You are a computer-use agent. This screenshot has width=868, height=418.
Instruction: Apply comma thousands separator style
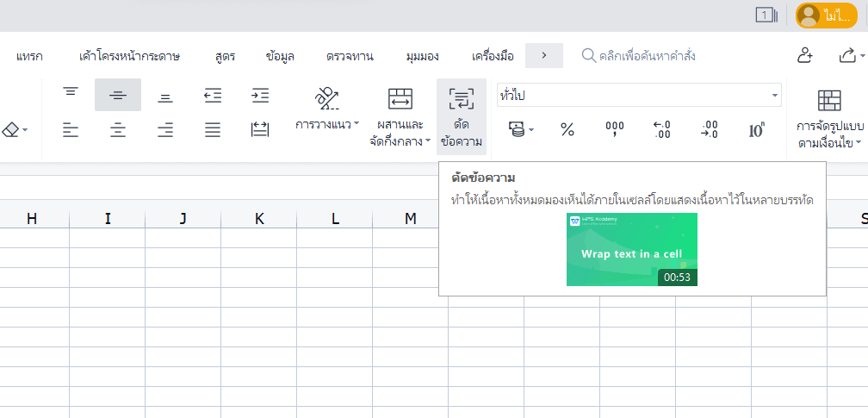click(615, 130)
